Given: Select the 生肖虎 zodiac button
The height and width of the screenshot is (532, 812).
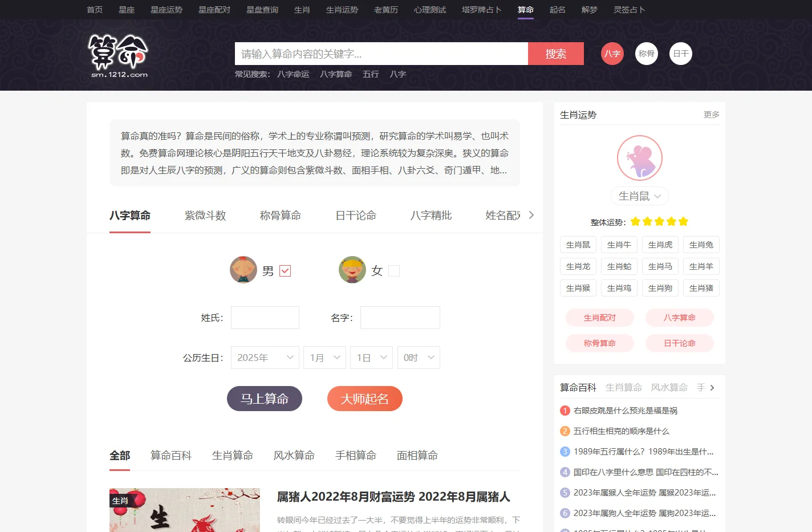Looking at the screenshot, I should point(660,245).
